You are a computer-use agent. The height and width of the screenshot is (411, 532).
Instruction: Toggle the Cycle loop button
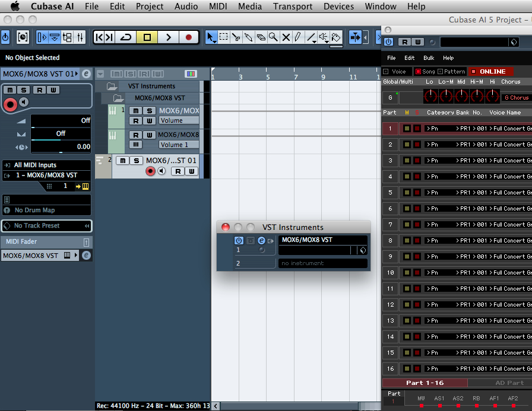pyautogui.click(x=125, y=37)
